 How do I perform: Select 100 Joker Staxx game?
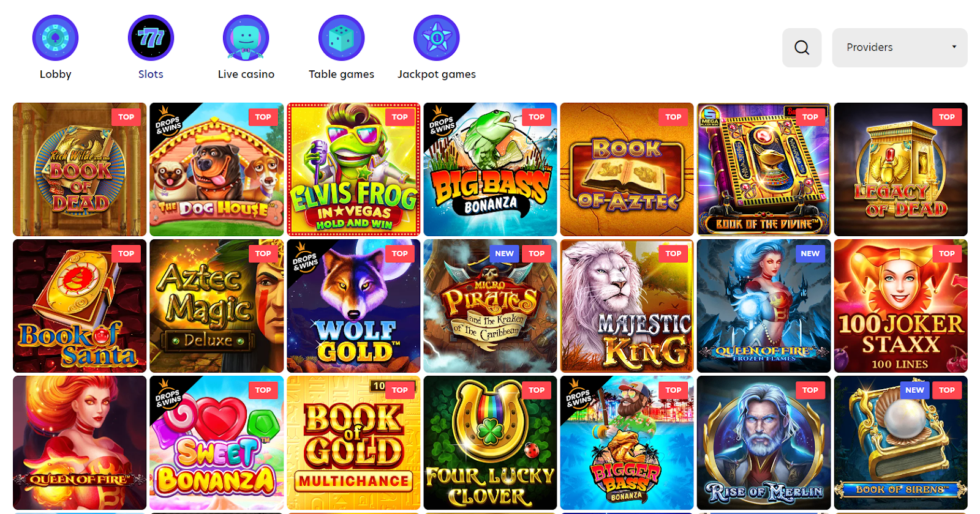[x=900, y=306]
